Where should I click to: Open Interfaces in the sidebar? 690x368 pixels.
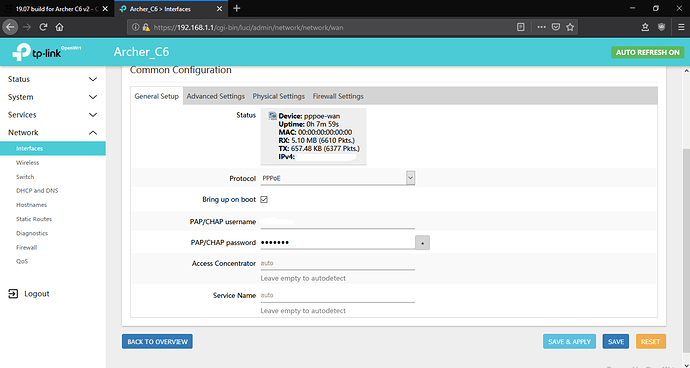point(53,148)
